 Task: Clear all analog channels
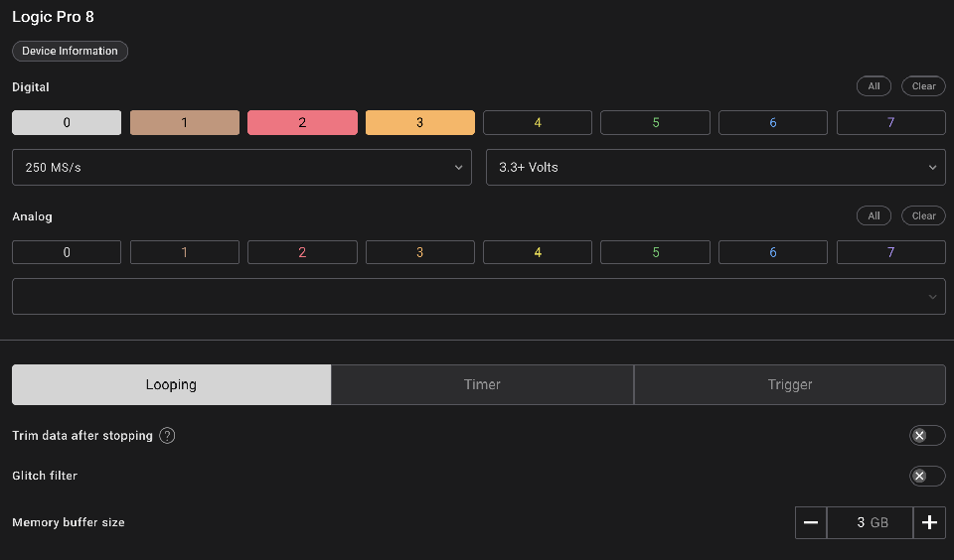(x=923, y=215)
